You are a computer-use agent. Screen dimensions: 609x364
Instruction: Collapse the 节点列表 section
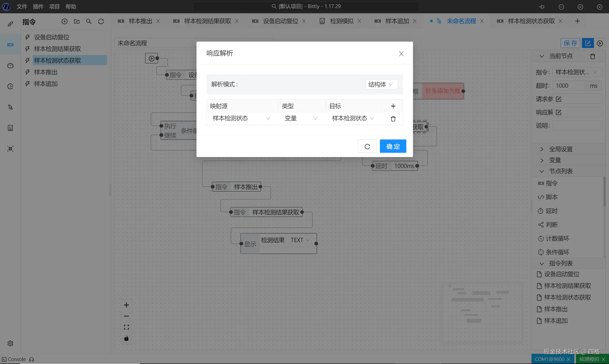(x=560, y=171)
